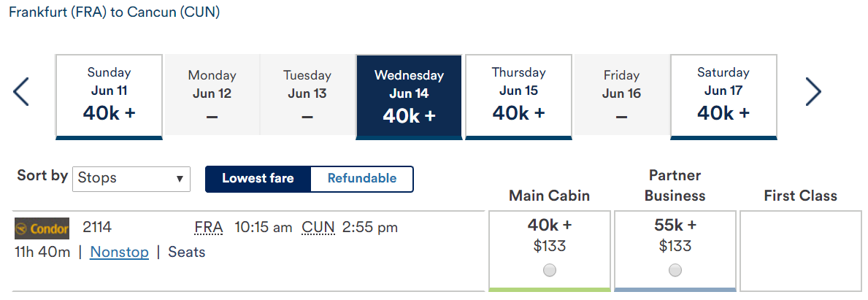Select Main Cabin 40k fare radio button
The height and width of the screenshot is (300, 868).
(x=550, y=270)
